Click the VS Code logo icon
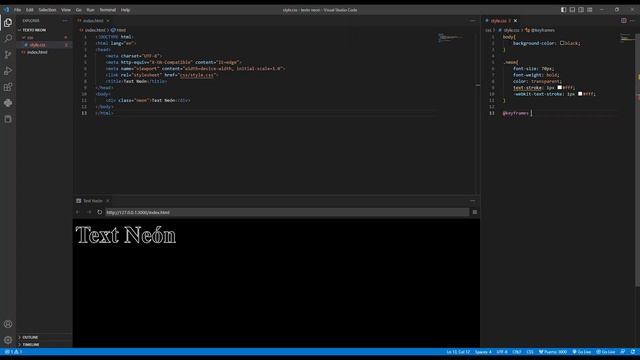Viewport: 640px width, 360px height. pos(6,10)
